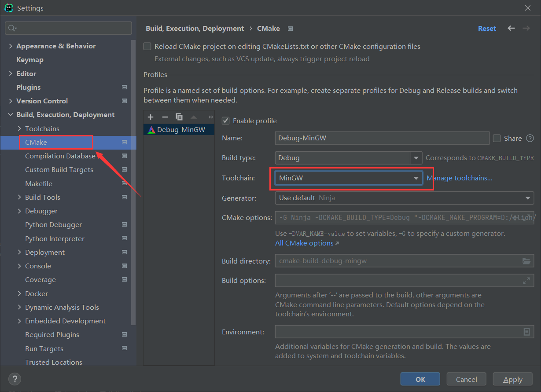Click project icon beside Version Control
The height and width of the screenshot is (392, 541).
pyautogui.click(x=125, y=101)
